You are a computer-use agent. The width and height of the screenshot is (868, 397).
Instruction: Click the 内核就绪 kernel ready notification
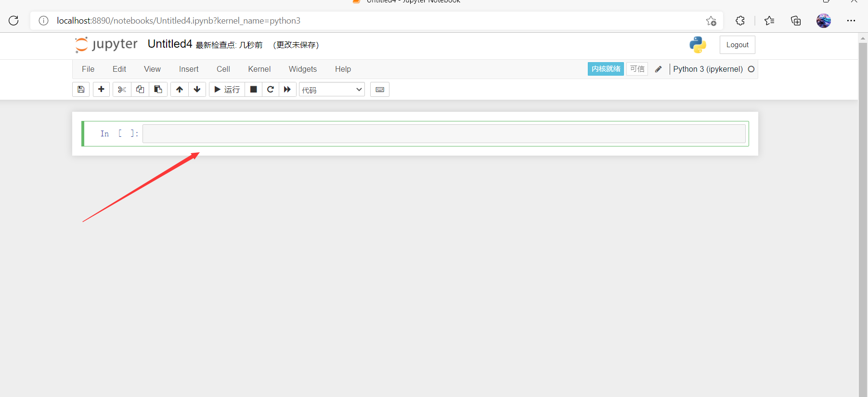pos(606,69)
